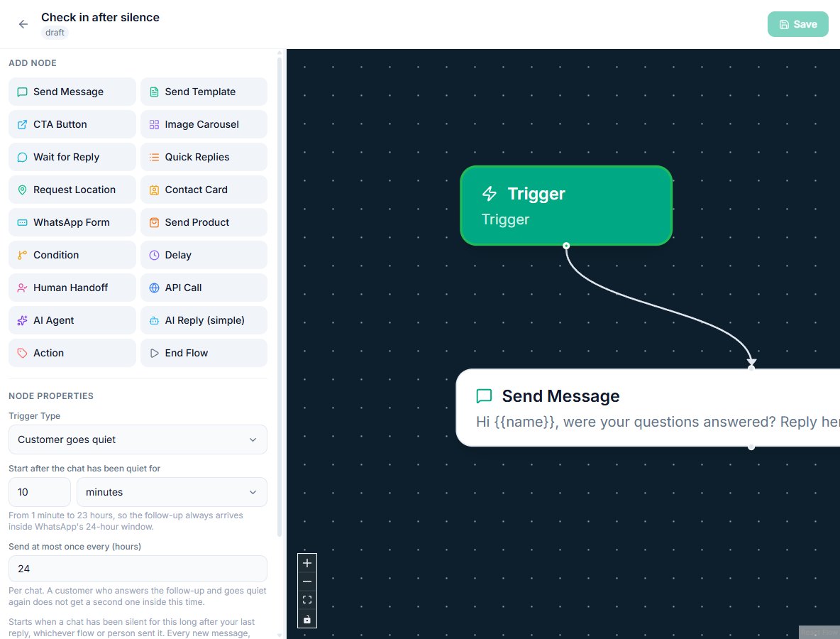
Task: Add a Condition node
Action: click(x=72, y=255)
